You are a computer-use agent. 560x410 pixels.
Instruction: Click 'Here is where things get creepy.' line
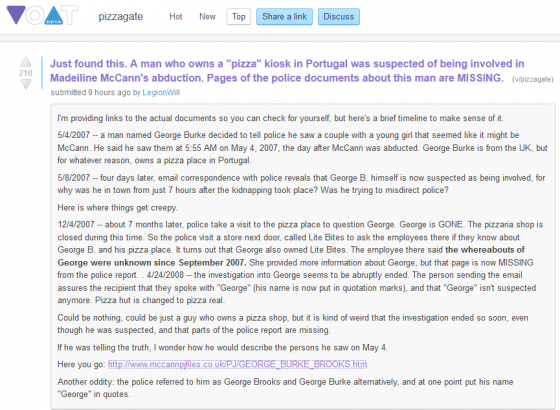(118, 208)
